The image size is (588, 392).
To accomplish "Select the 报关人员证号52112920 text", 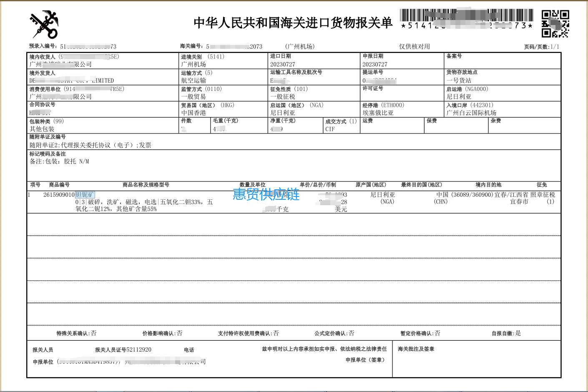I will click(123, 350).
